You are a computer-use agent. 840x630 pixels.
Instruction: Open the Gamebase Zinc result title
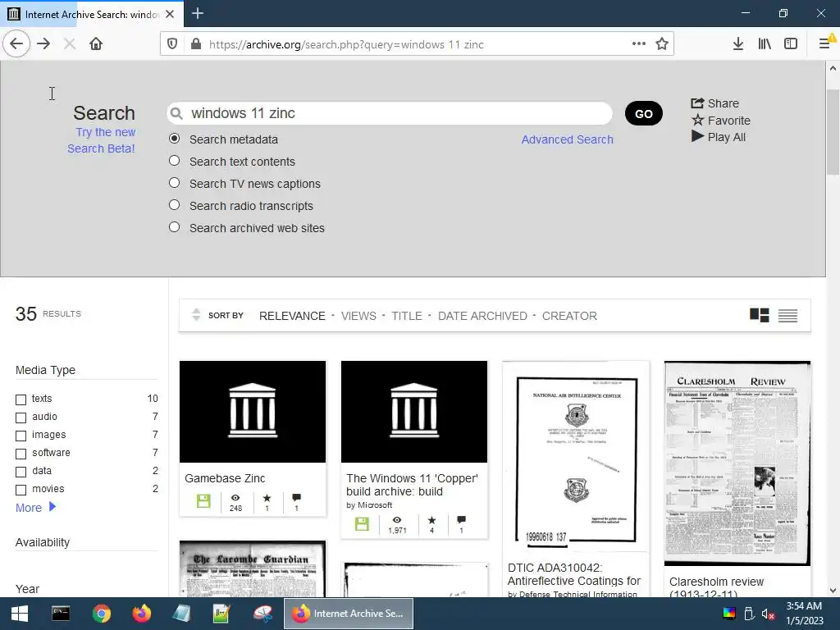(225, 478)
